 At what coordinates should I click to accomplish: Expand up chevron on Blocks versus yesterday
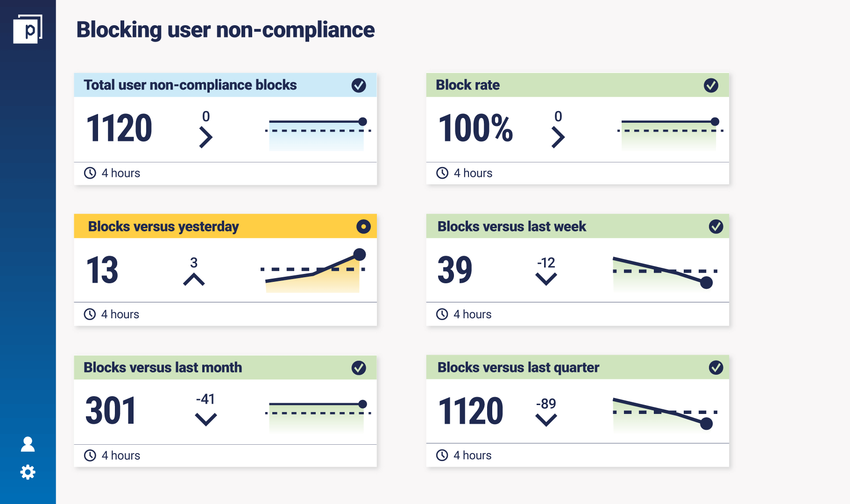click(194, 280)
